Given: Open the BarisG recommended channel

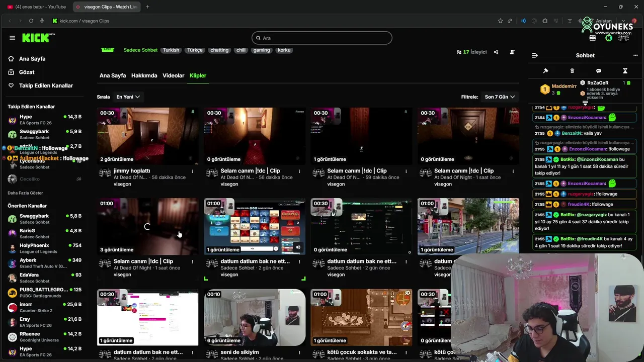Looking at the screenshot, I should [x=44, y=233].
